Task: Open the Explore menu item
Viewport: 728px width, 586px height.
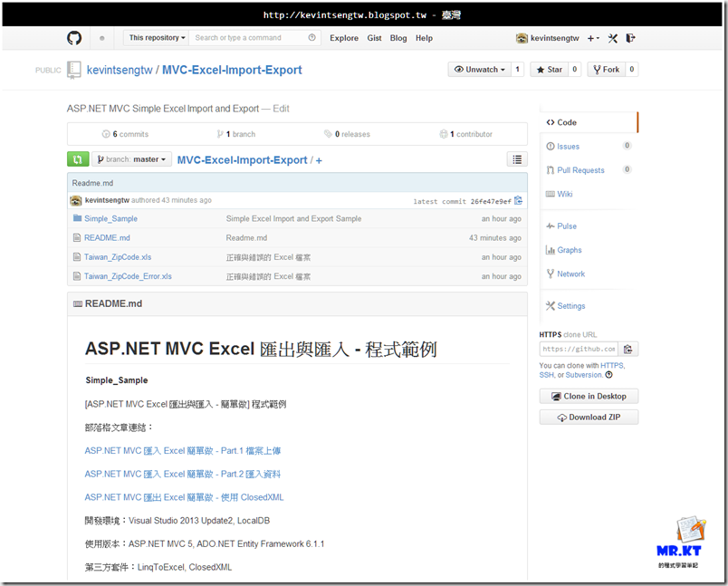Action: tap(344, 38)
